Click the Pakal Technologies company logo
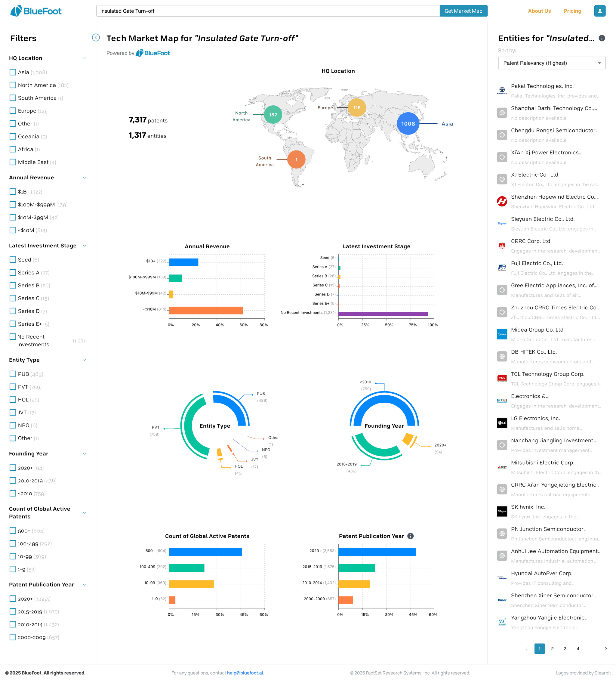 [x=502, y=91]
